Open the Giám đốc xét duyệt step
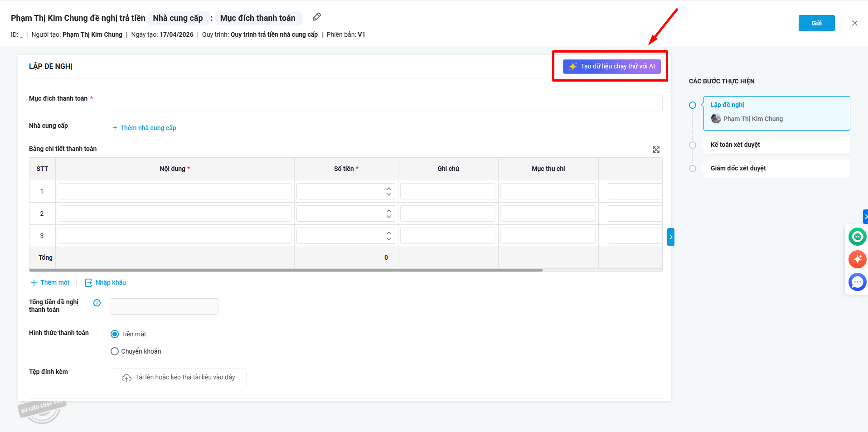Screen dimensions: 868x432 (738, 168)
